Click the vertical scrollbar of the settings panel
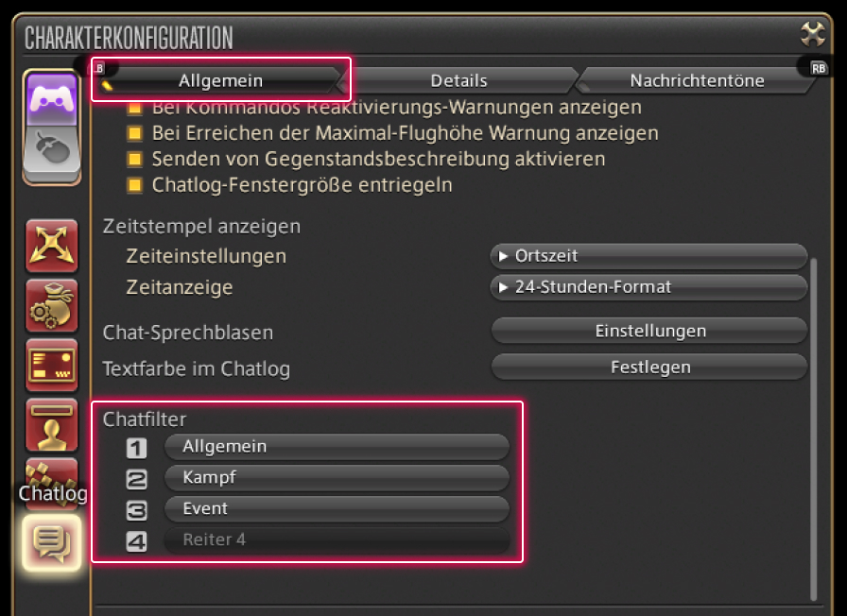 (x=813, y=425)
